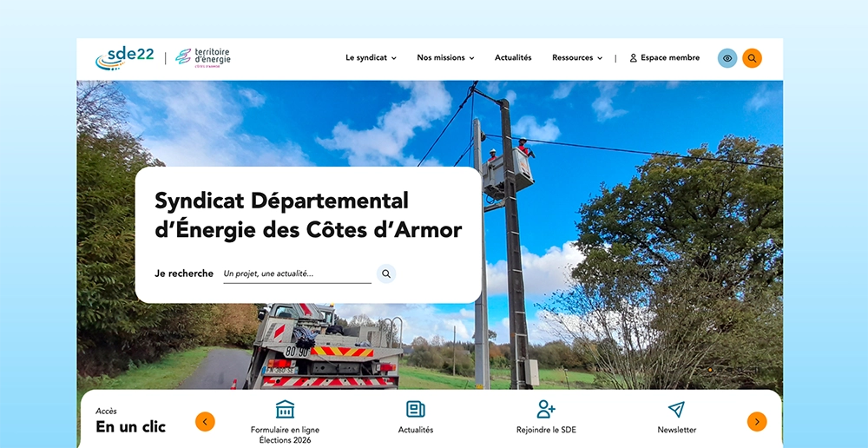Open the orange header search button

pyautogui.click(x=752, y=58)
